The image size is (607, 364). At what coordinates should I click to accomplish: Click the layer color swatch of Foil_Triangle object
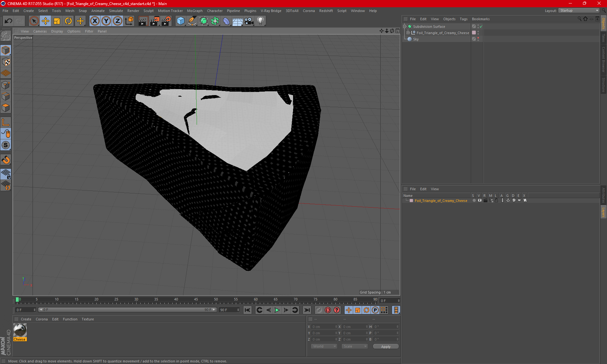474,33
